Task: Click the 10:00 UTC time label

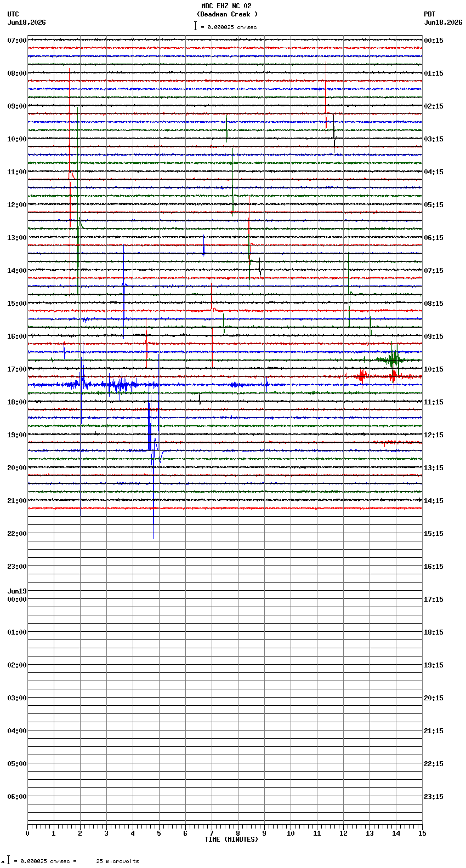Action: click(x=17, y=139)
